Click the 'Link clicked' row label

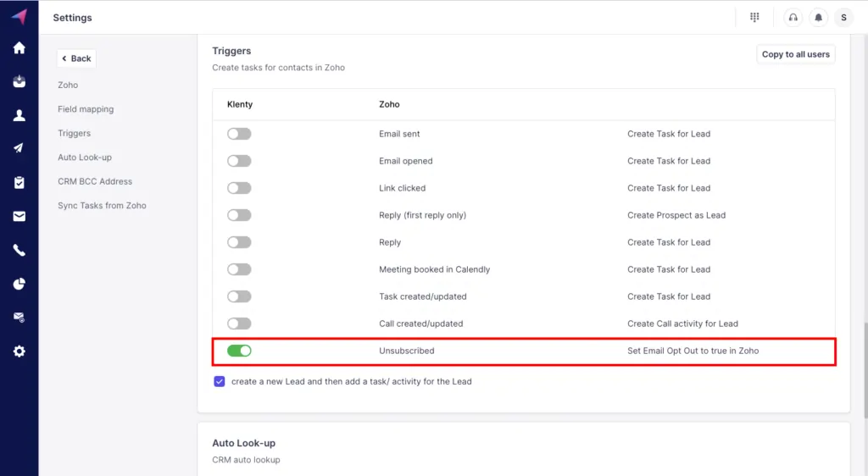point(402,188)
